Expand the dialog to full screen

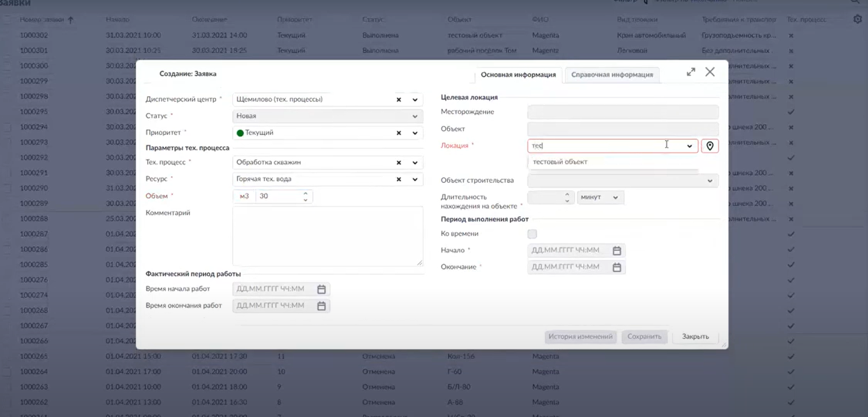(690, 72)
